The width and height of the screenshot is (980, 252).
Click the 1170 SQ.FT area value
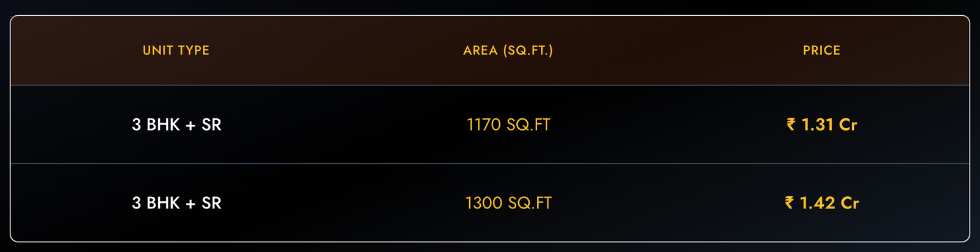pos(508,124)
